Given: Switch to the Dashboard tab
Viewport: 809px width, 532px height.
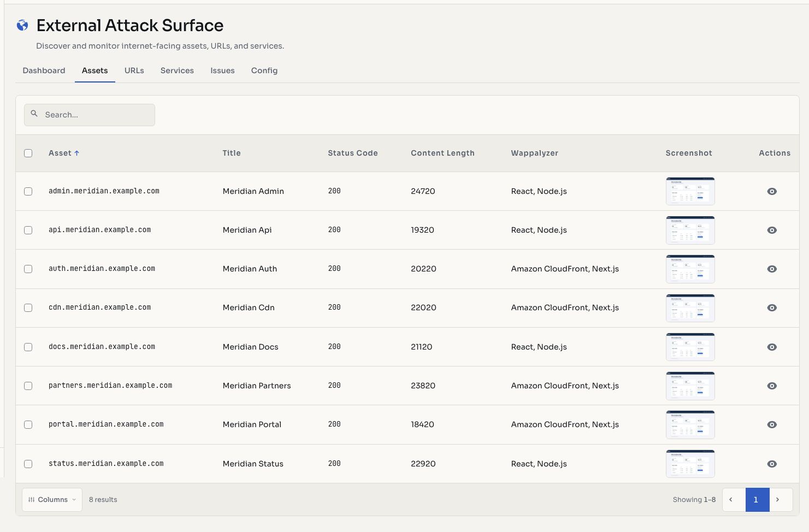Looking at the screenshot, I should pos(44,70).
